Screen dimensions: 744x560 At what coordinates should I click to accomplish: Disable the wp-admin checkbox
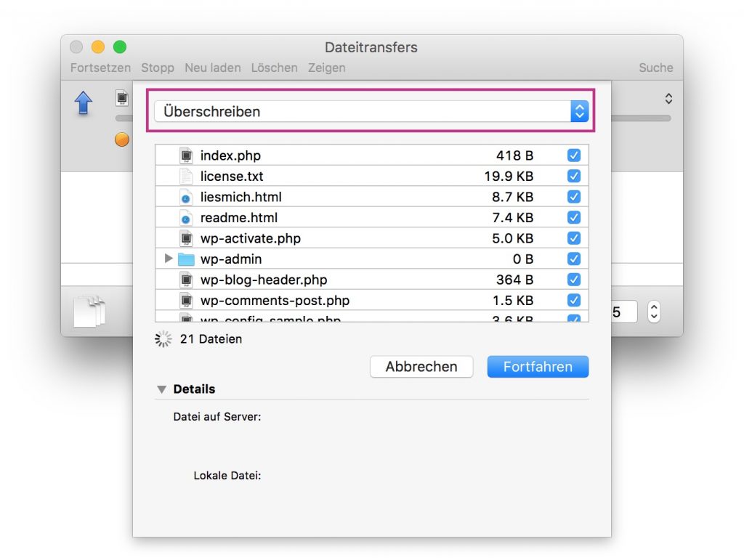click(574, 259)
